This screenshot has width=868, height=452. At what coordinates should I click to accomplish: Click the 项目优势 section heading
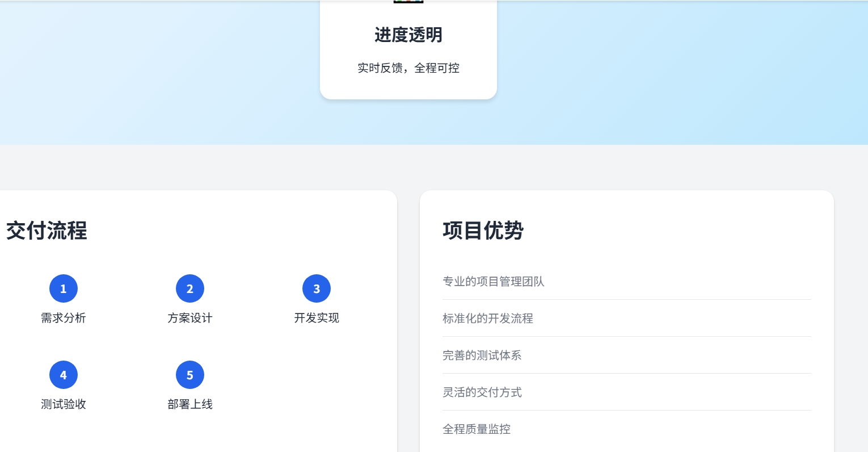coord(483,231)
